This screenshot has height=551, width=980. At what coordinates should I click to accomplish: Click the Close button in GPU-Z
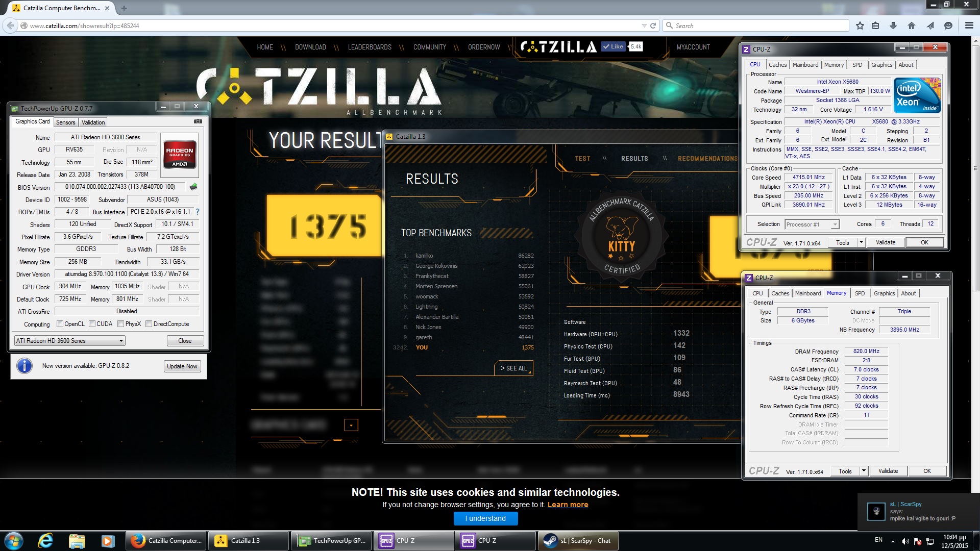[x=185, y=341]
